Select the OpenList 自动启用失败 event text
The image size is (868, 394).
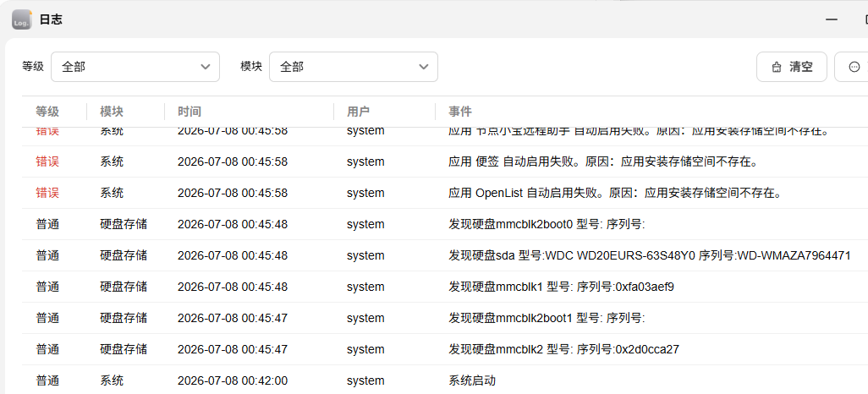coord(615,193)
